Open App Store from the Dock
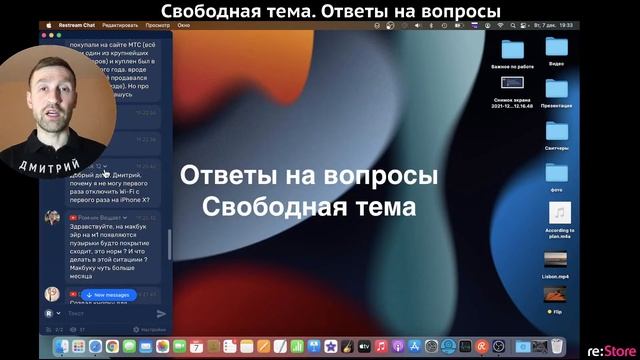The height and width of the screenshot is (360, 640). (x=414, y=347)
